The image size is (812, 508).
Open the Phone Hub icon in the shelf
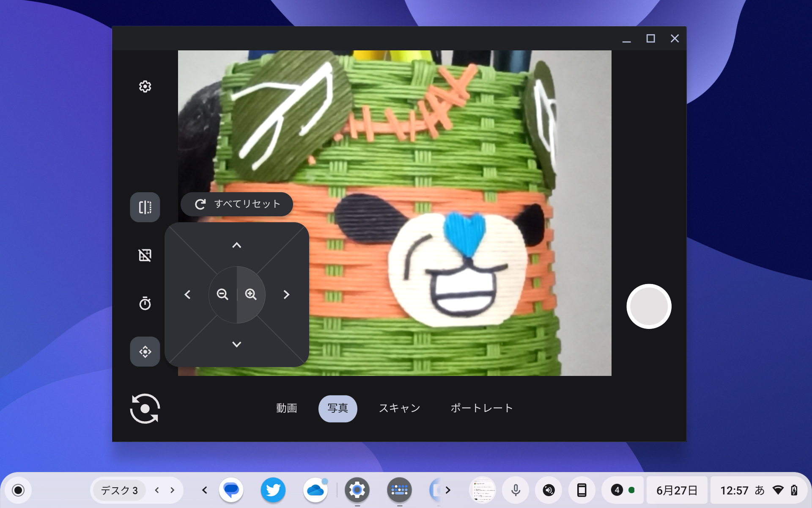pos(581,490)
